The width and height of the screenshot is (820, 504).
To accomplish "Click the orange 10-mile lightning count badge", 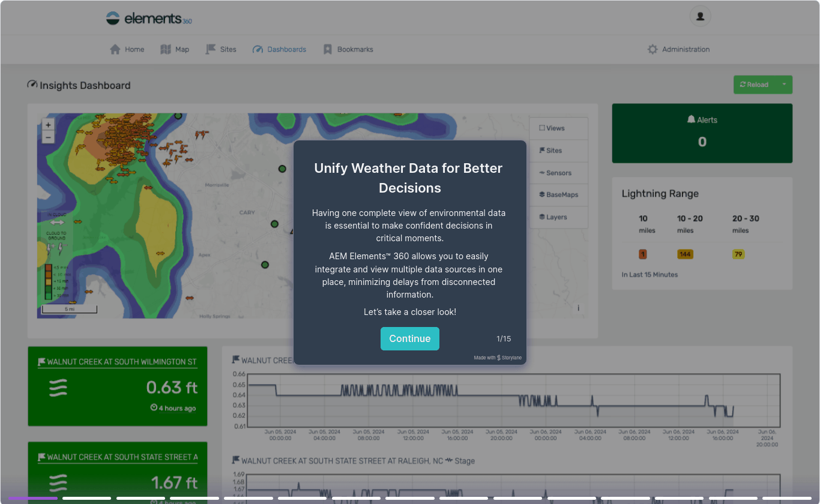I will coord(643,254).
